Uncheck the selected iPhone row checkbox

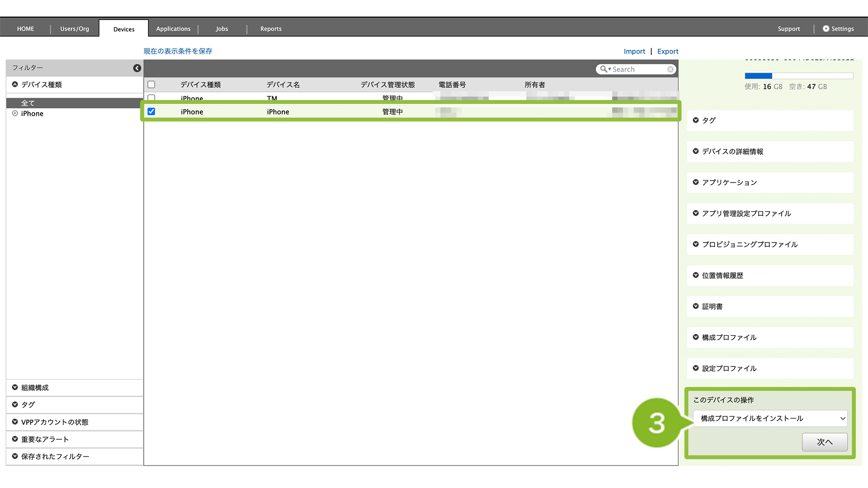pyautogui.click(x=151, y=112)
